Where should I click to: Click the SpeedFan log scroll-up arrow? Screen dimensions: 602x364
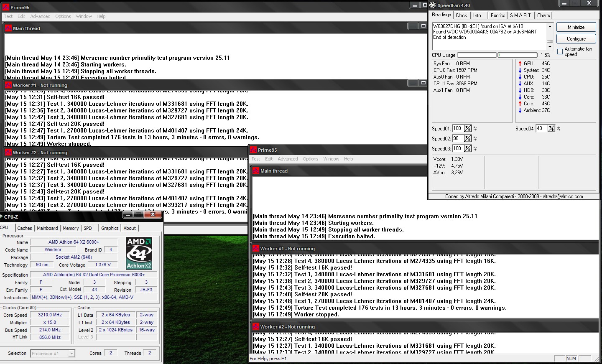(x=550, y=26)
